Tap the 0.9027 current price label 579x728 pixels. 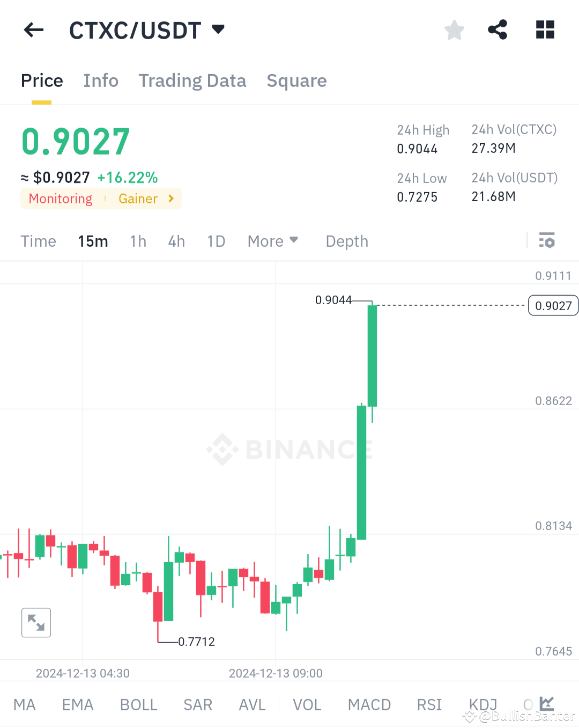553,305
